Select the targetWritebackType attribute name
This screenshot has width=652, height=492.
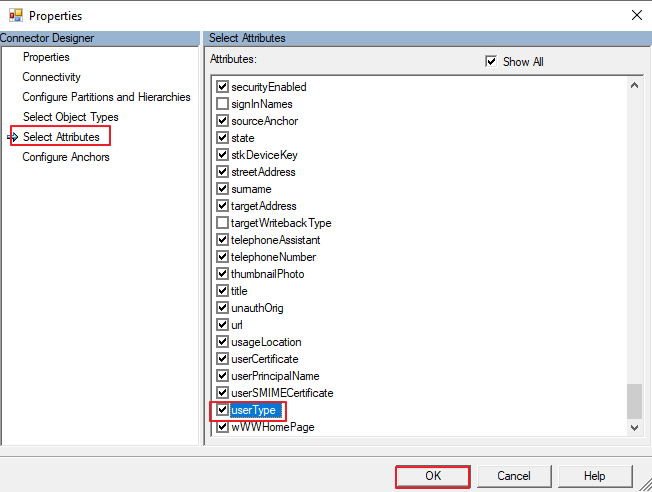pos(281,223)
